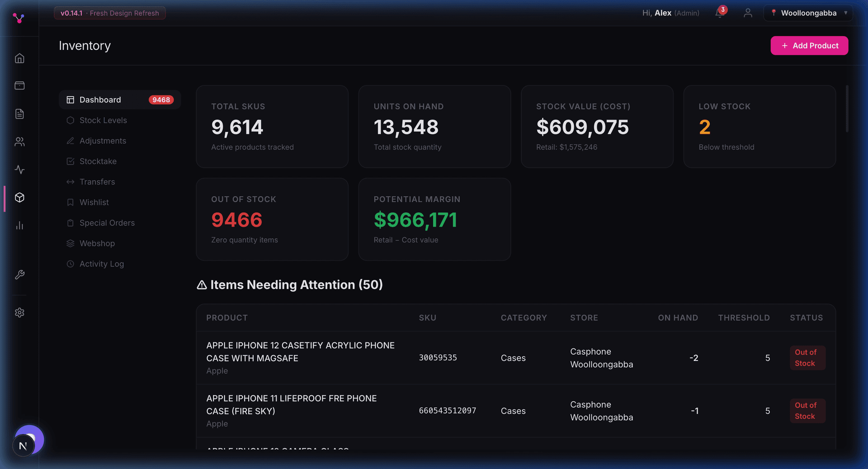
Task: Open notifications via the bell icon
Action: tap(718, 13)
